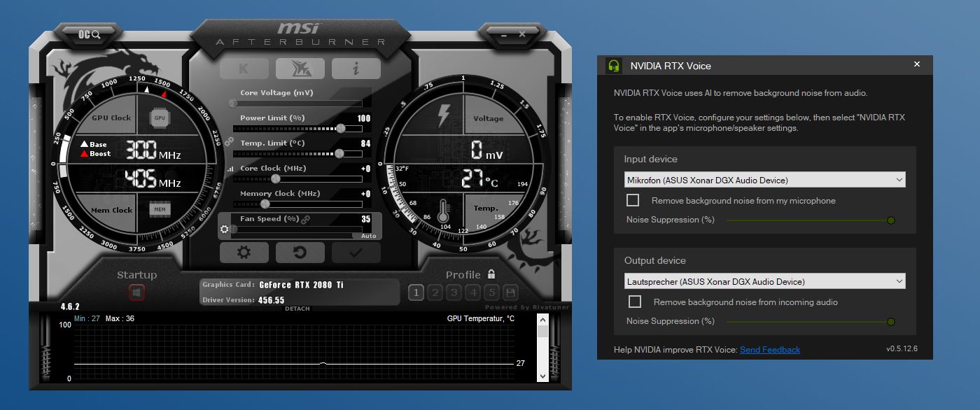
Task: Select profile slot 4
Action: click(473, 292)
